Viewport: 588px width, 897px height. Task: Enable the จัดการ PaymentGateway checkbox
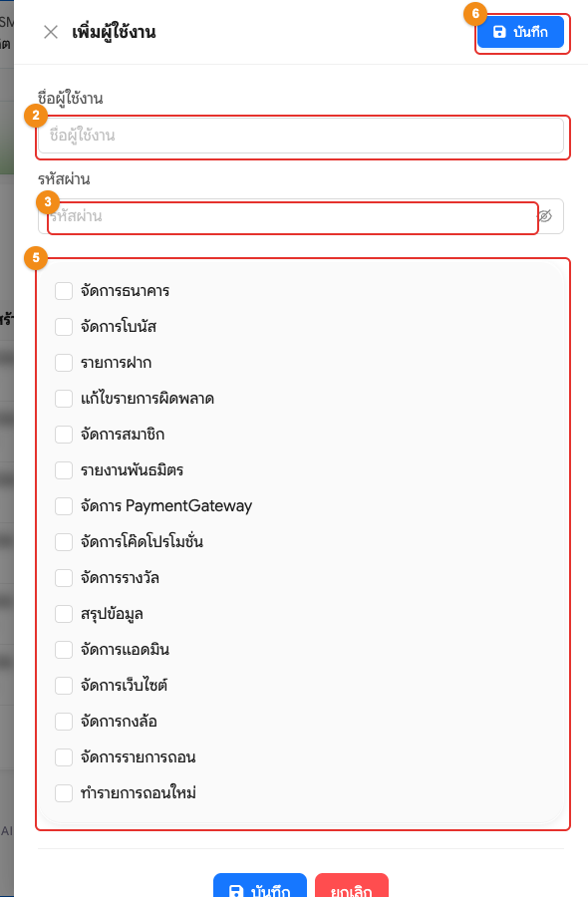click(x=64, y=506)
